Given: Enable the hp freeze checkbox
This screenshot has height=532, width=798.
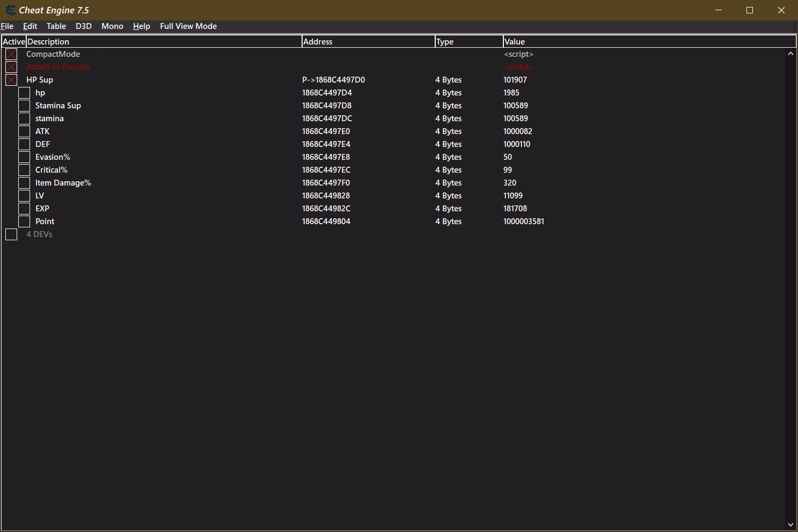Looking at the screenshot, I should (x=24, y=93).
